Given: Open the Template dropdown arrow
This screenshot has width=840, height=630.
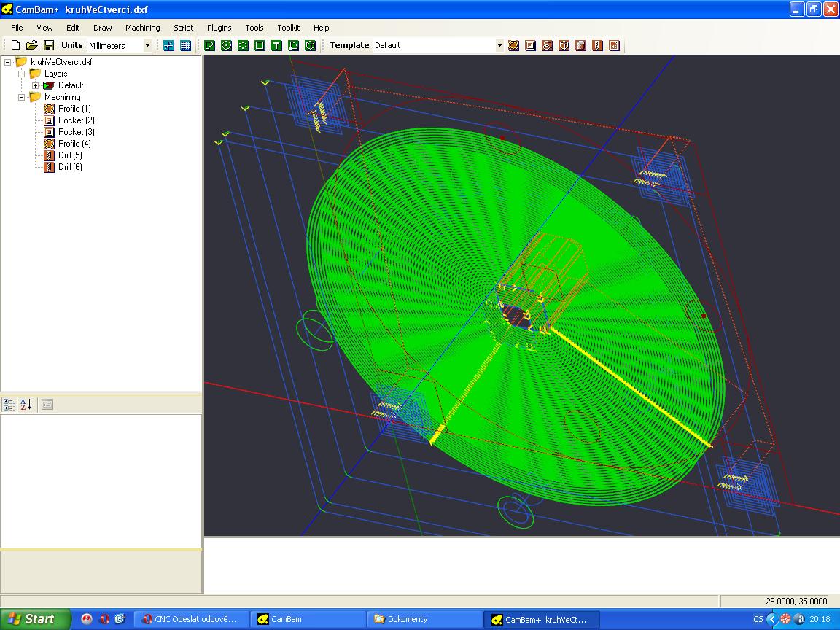Looking at the screenshot, I should pos(499,45).
